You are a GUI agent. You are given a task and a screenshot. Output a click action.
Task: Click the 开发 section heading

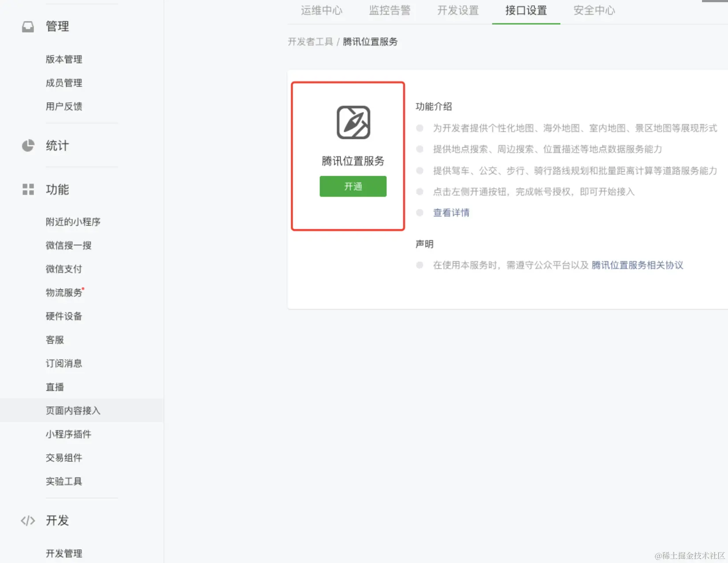(57, 521)
